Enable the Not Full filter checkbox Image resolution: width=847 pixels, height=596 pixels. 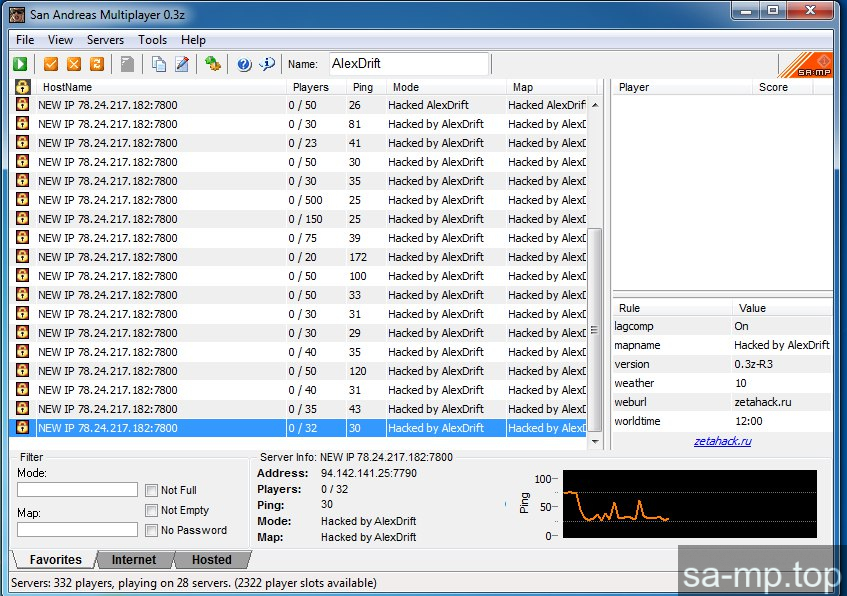[x=152, y=490]
